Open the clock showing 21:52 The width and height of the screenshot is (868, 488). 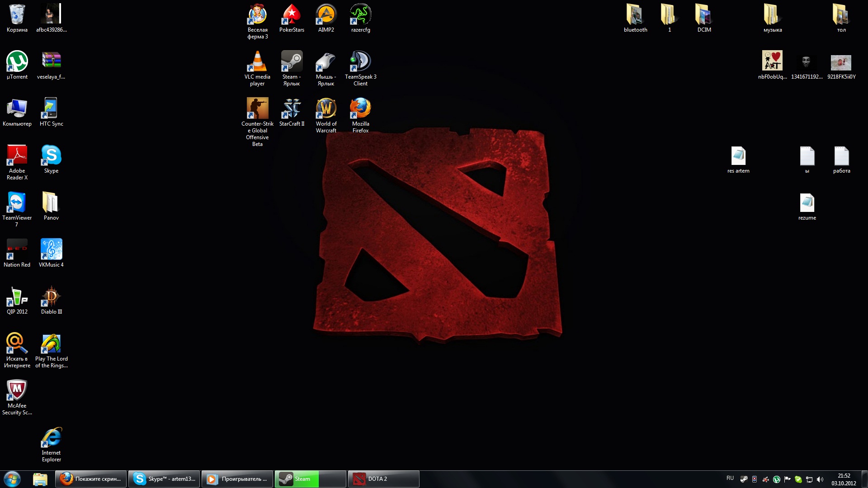pyautogui.click(x=844, y=479)
